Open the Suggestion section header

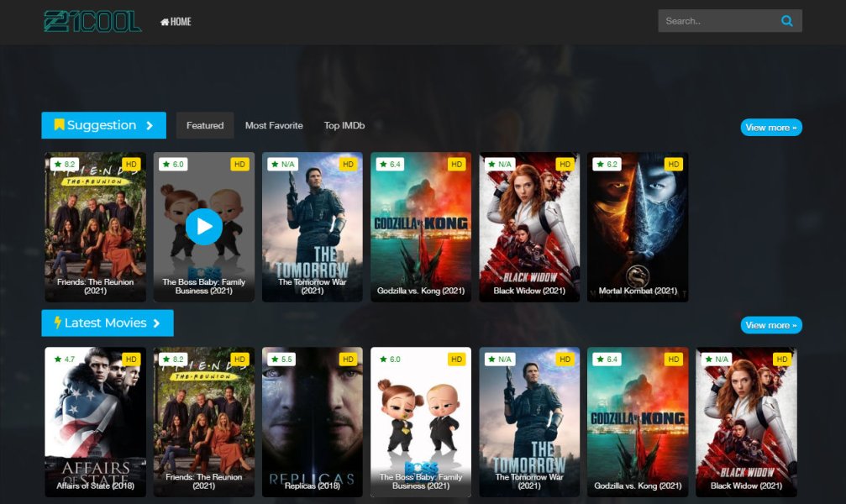click(x=103, y=125)
